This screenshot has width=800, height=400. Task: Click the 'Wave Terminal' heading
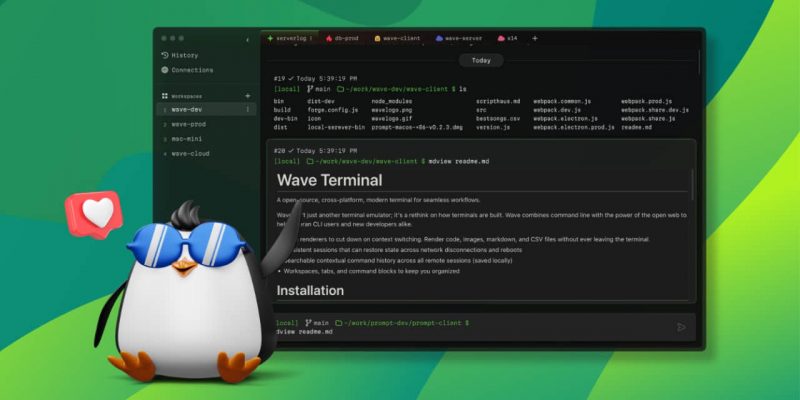tap(330, 180)
